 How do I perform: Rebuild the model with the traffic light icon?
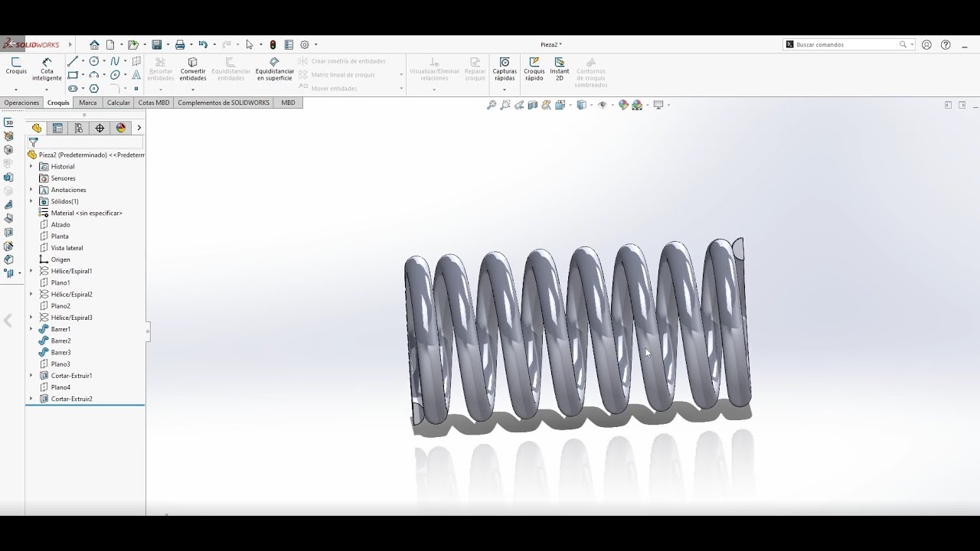[x=272, y=44]
